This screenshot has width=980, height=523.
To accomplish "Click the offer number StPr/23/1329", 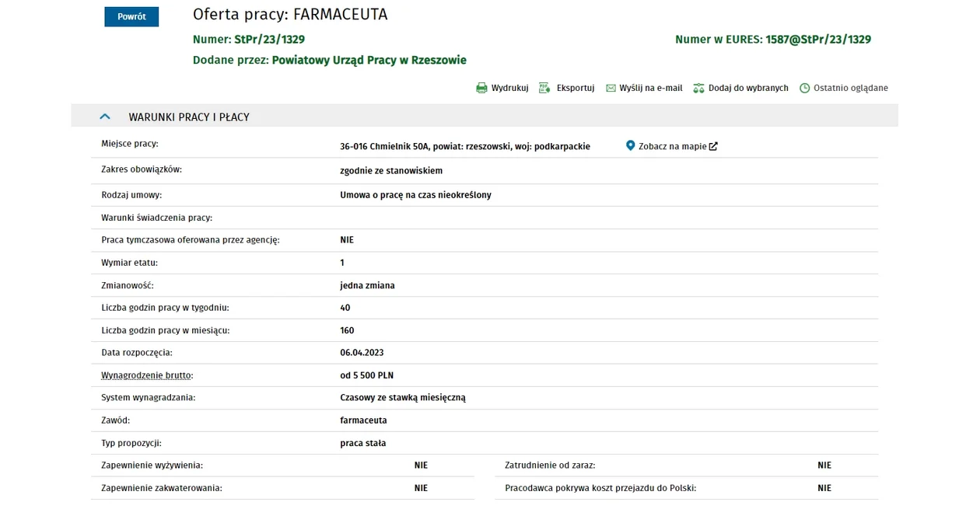I will 269,40.
